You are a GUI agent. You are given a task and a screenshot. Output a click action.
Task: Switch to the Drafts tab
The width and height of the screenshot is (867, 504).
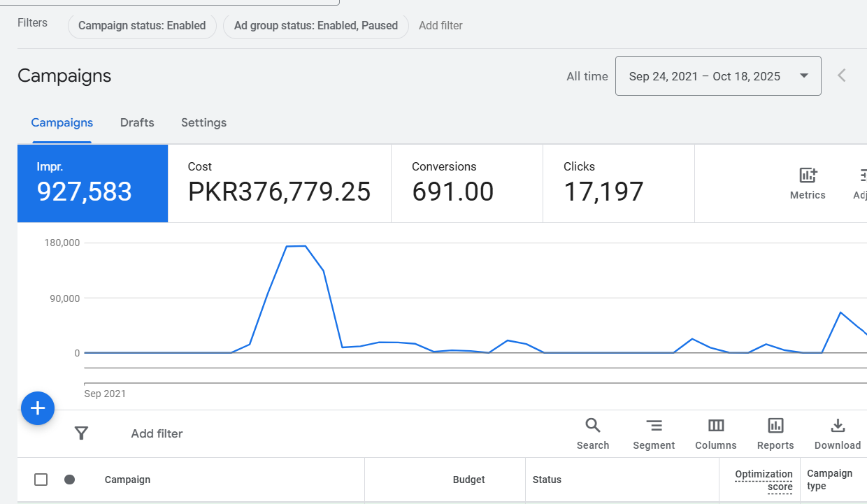point(137,123)
